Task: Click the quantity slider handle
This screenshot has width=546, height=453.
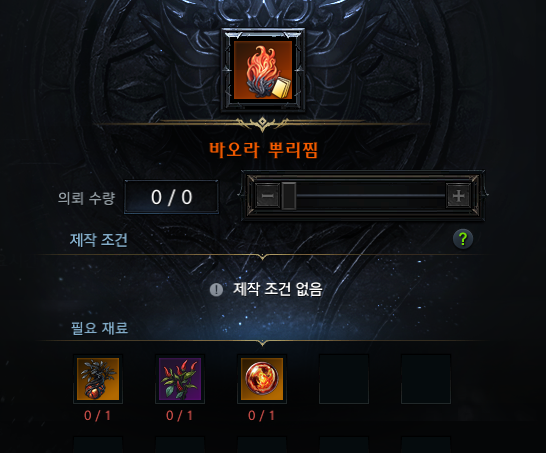Action: click(x=289, y=195)
